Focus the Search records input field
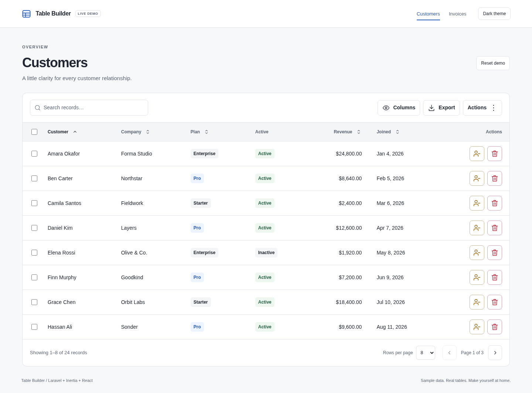The width and height of the screenshot is (532, 393). (89, 107)
